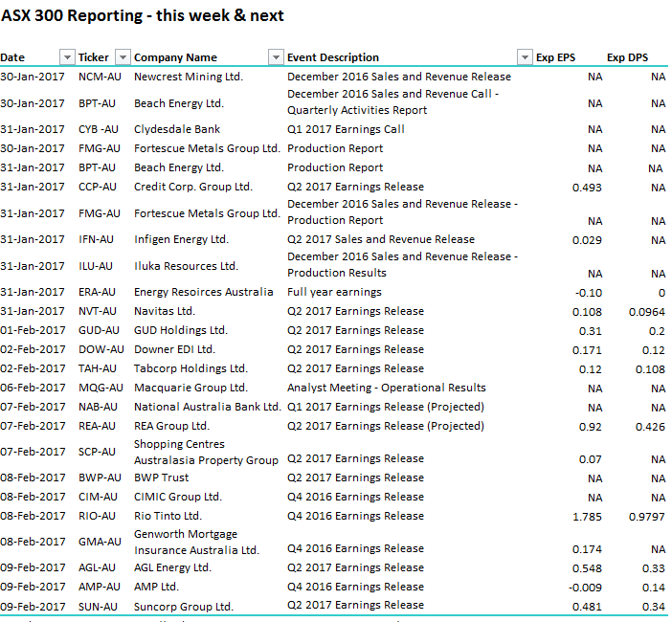The image size is (672, 622).
Task: Click the Beach Energy Quarterly Activities Report cell
Action: point(393,102)
